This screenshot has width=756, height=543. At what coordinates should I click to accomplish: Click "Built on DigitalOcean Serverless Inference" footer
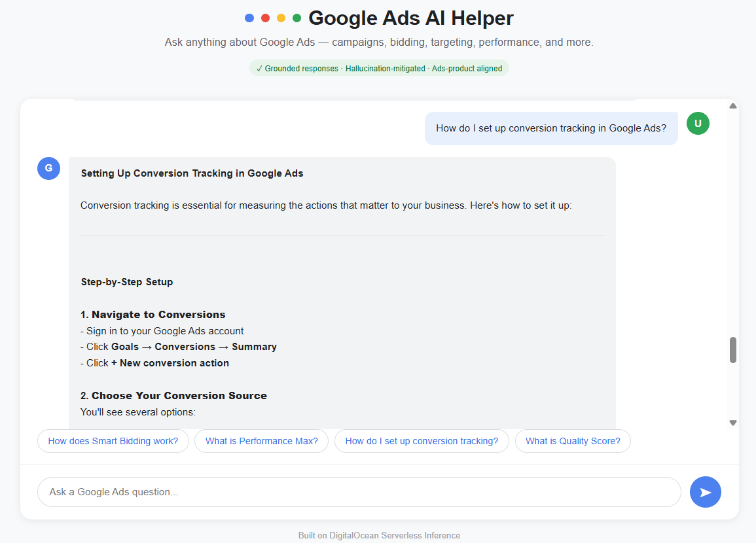[x=379, y=535]
